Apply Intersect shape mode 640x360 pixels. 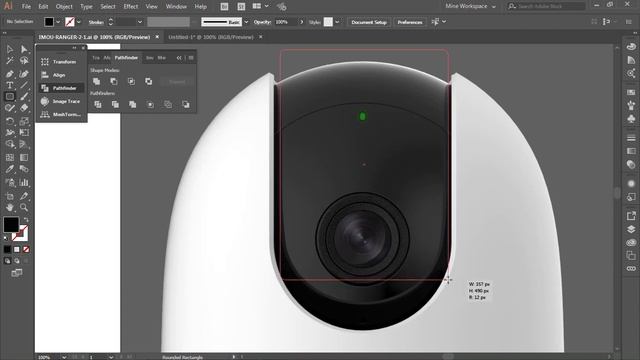tap(131, 82)
